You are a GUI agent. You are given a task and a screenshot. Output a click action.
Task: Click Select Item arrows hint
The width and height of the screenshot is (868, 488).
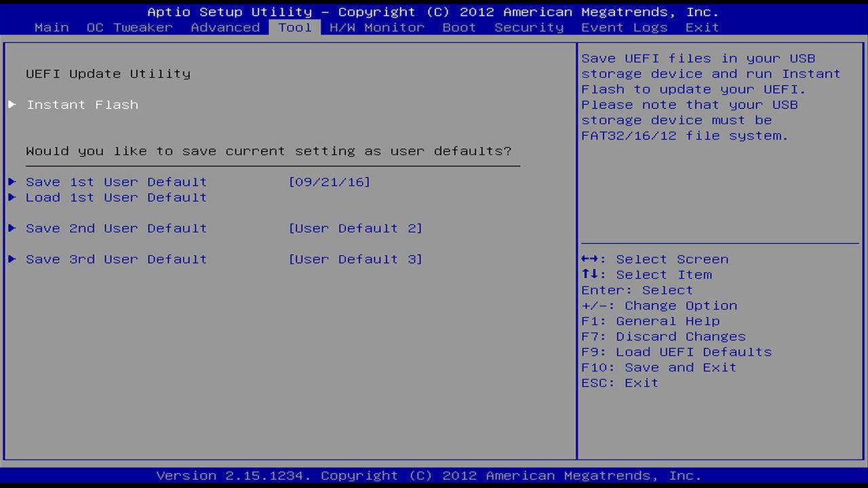(646, 274)
